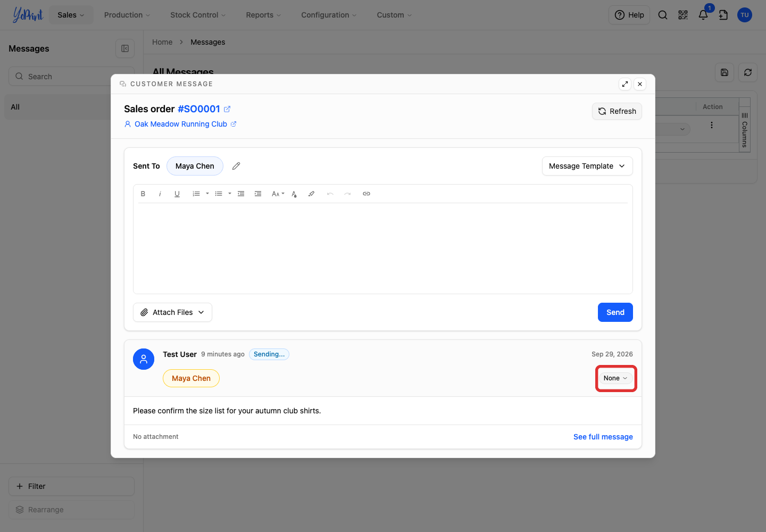Save view icon on Messages page
766x532 pixels.
click(x=725, y=72)
